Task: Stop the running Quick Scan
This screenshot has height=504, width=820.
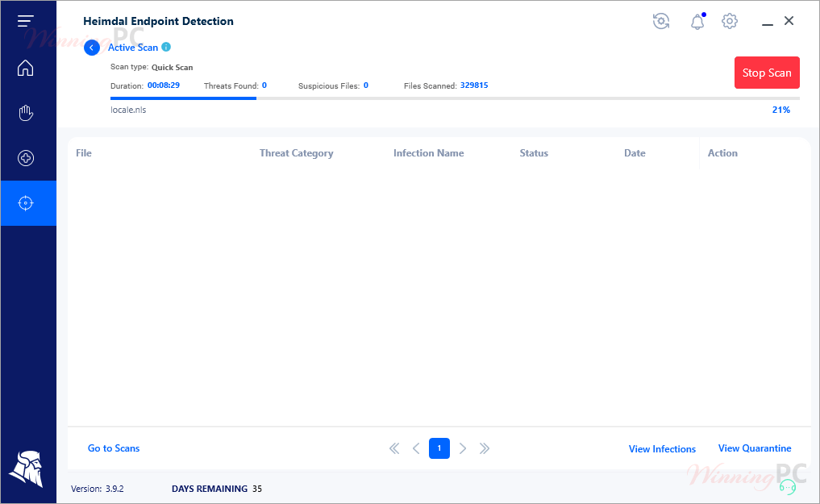Action: click(x=767, y=73)
